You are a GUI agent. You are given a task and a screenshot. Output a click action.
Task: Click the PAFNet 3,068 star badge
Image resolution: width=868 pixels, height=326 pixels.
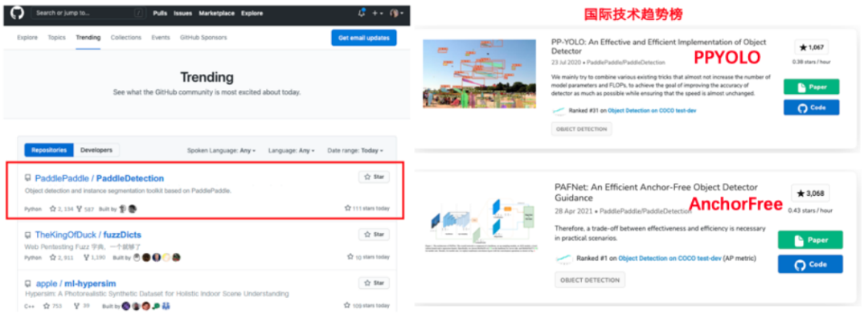(x=810, y=194)
